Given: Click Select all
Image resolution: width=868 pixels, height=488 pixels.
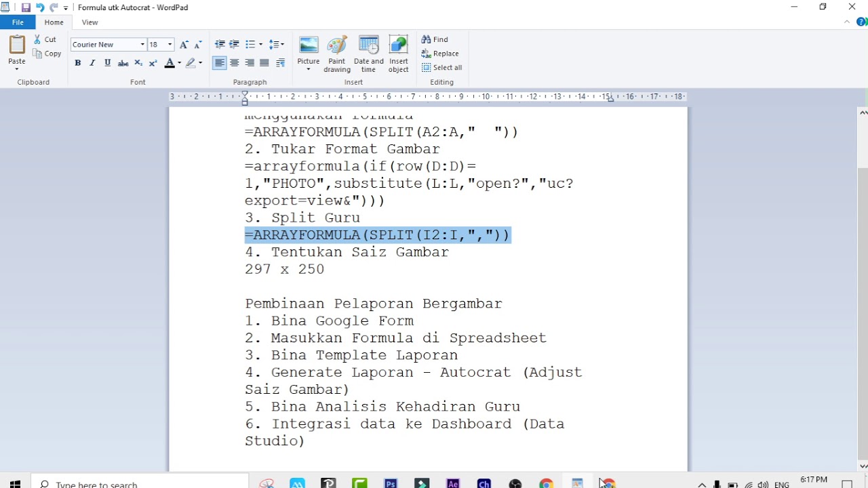Looking at the screenshot, I should click(x=442, y=68).
